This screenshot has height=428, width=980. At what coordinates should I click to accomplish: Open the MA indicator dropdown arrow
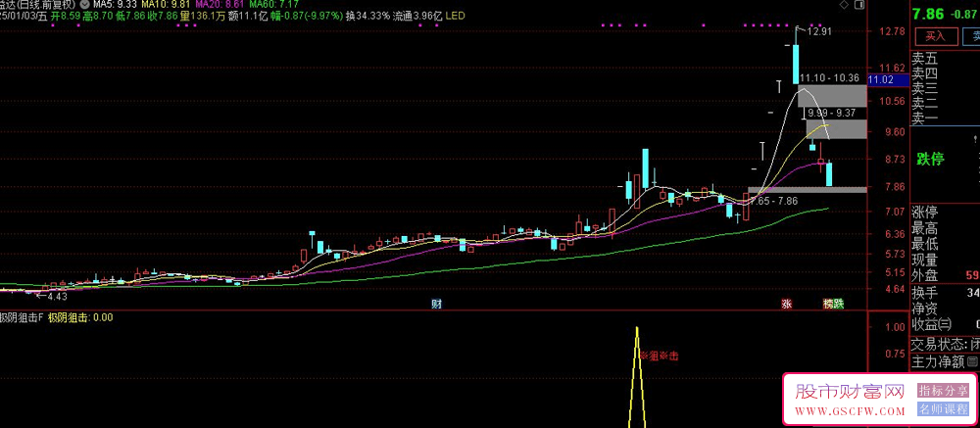(x=84, y=4)
